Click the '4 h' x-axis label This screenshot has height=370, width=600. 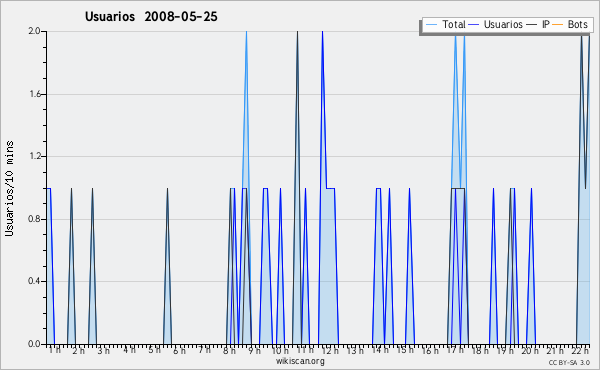(129, 350)
